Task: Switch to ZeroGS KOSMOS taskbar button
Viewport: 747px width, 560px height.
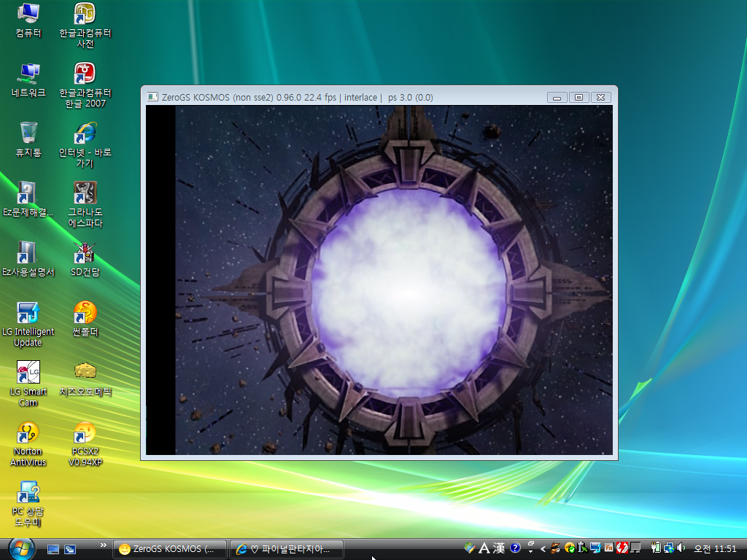Action: (170, 549)
